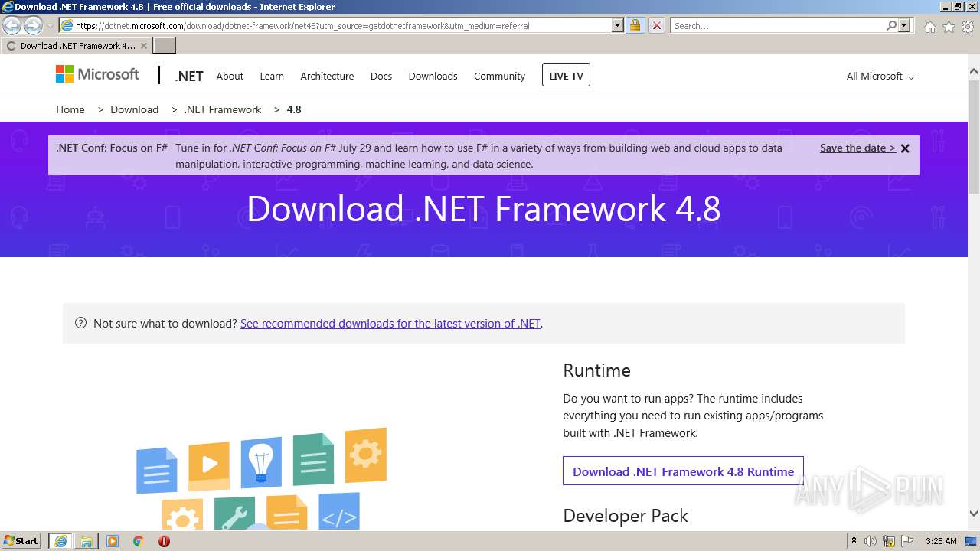The height and width of the screenshot is (551, 980).
Task: Click the .NET brand link
Action: pos(189,77)
